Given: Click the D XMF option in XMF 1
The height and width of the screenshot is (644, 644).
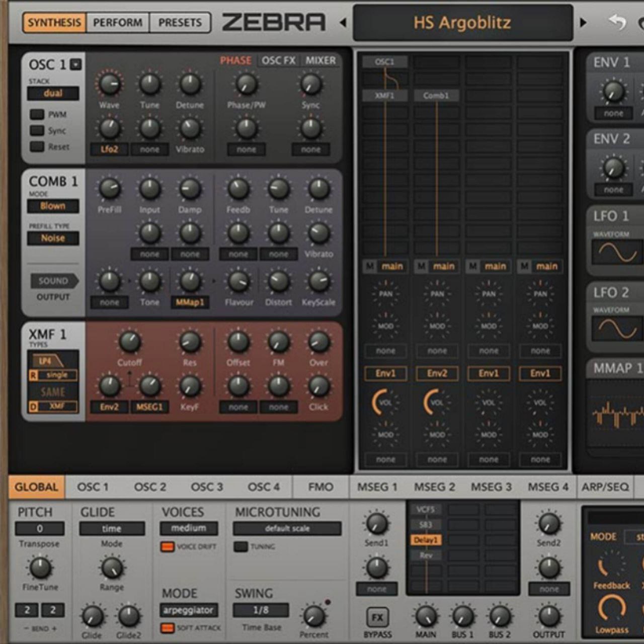Looking at the screenshot, I should point(53,406).
